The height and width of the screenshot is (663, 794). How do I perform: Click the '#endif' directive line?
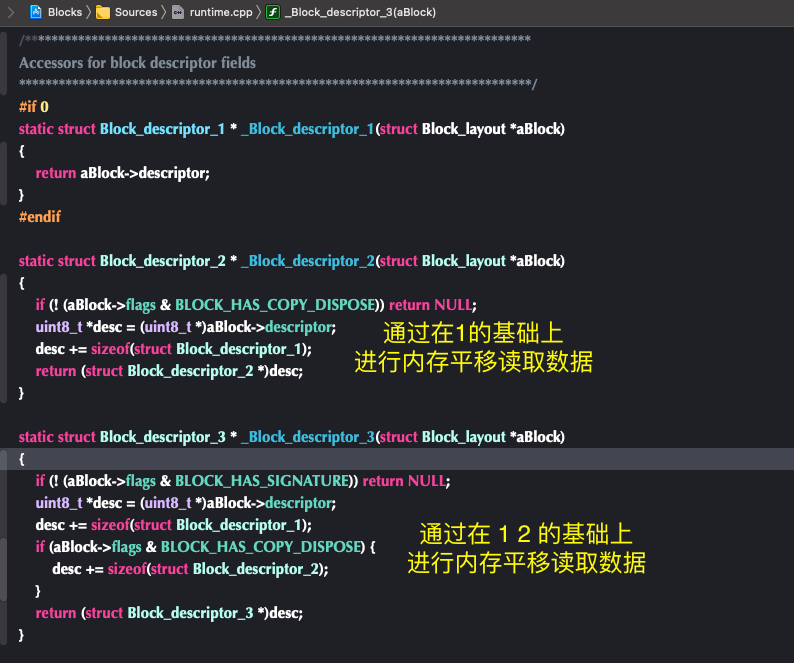pos(39,217)
